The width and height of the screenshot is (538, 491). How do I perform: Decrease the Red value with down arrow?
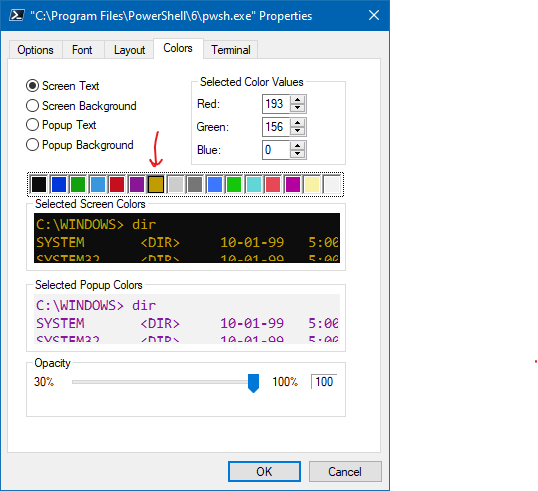coord(297,108)
